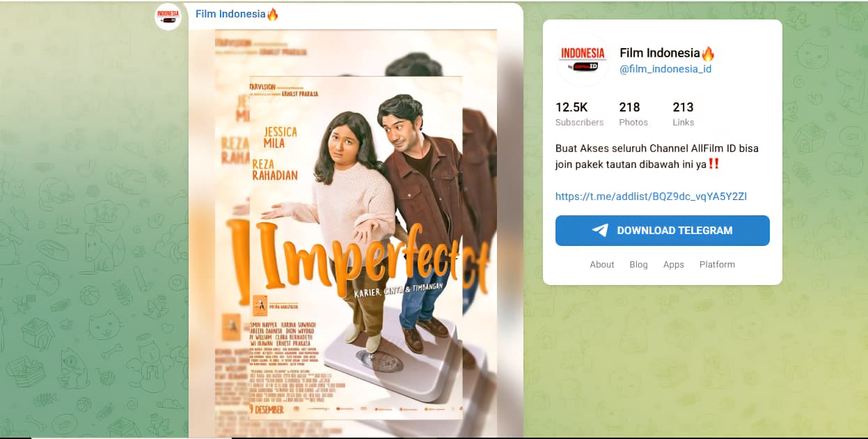Open Film Indonesia title in the info card

(660, 53)
